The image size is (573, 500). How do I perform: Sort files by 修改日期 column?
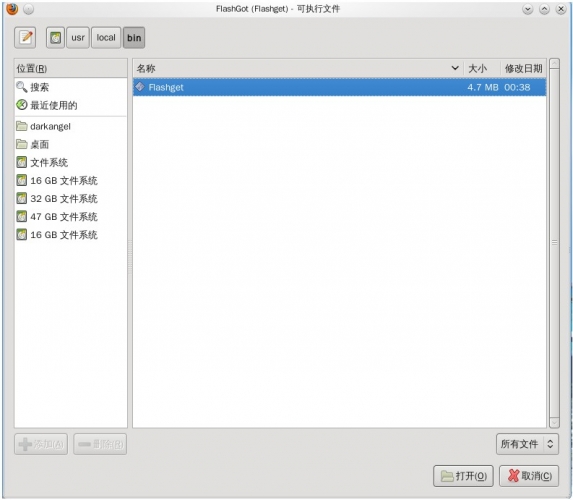(523, 68)
